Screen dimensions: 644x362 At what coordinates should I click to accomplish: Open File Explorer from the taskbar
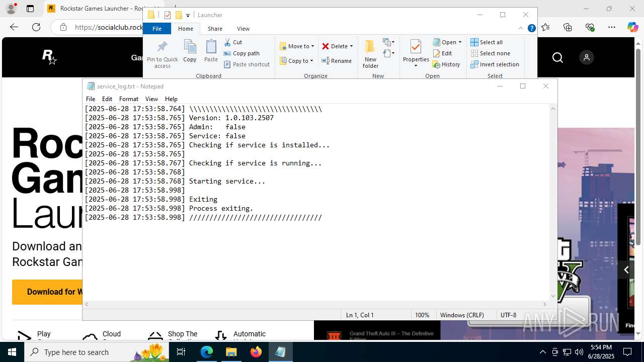click(x=231, y=352)
